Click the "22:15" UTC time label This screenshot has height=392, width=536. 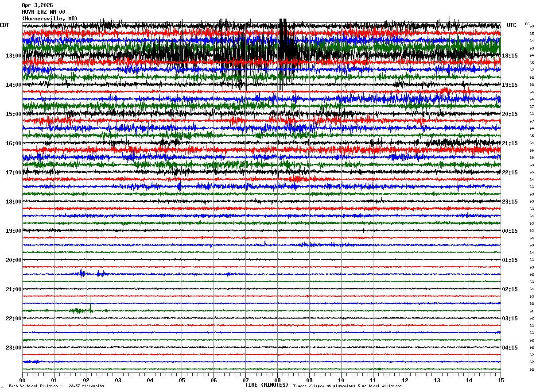pos(509,173)
